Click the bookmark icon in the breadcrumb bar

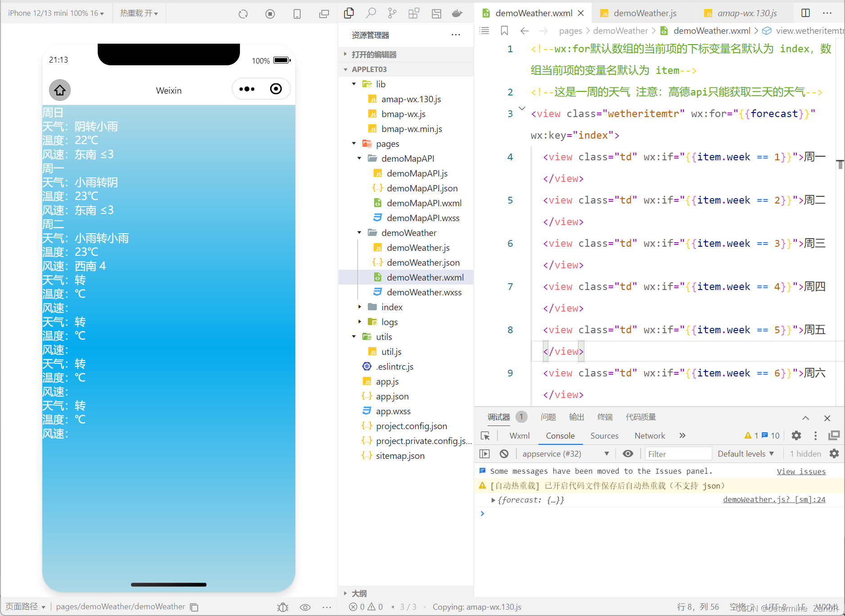click(x=504, y=31)
